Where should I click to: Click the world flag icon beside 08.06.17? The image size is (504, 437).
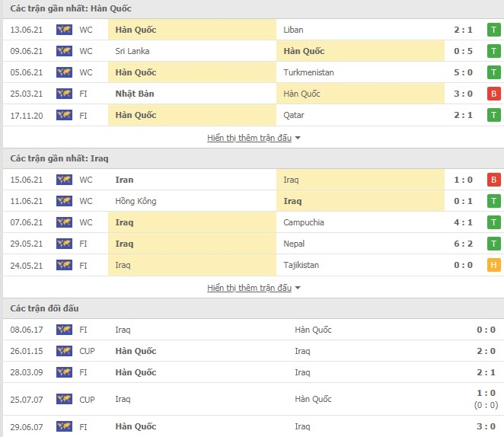tap(64, 330)
